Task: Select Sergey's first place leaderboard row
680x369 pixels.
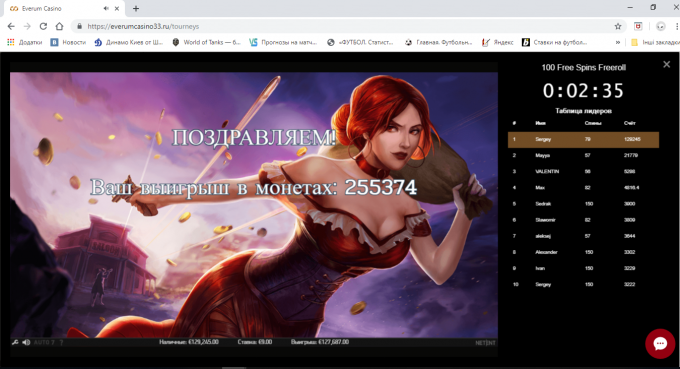Action: click(x=583, y=139)
